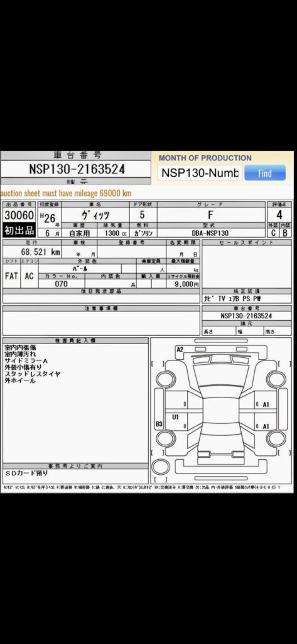Screen dimensions: 297x644
Task: Select the 自家用 usage cell
Action: click(80, 233)
